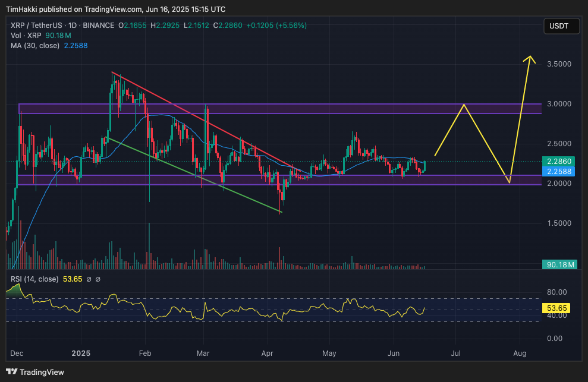
Task: Click the +0.1205 (+5.56%) change value
Action: point(276,26)
